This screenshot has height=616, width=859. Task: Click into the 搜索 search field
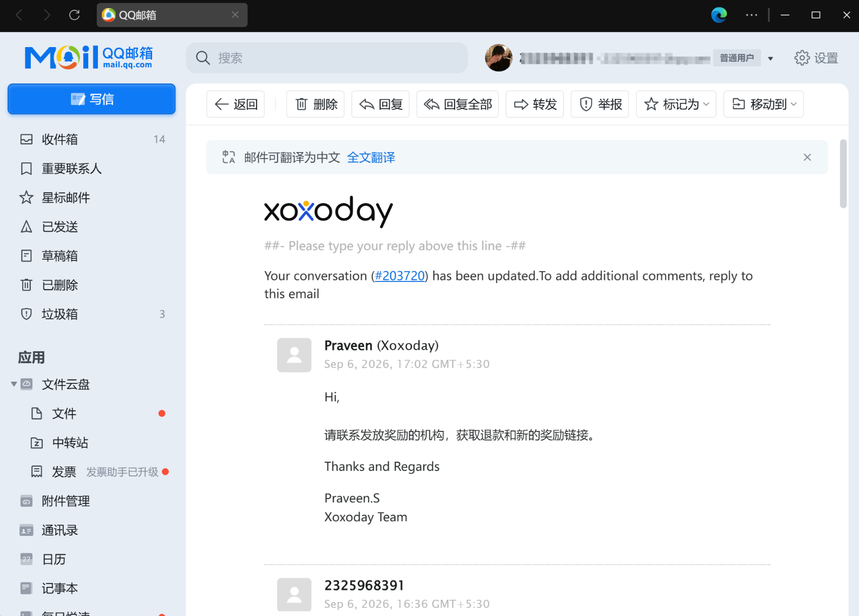click(x=327, y=58)
